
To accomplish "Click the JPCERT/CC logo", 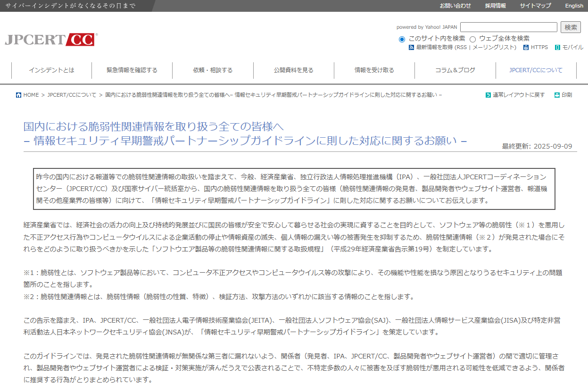I will coord(51,40).
